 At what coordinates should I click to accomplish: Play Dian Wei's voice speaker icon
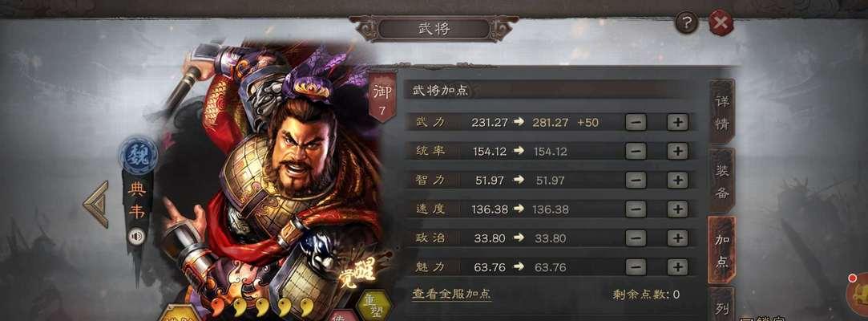tap(135, 237)
